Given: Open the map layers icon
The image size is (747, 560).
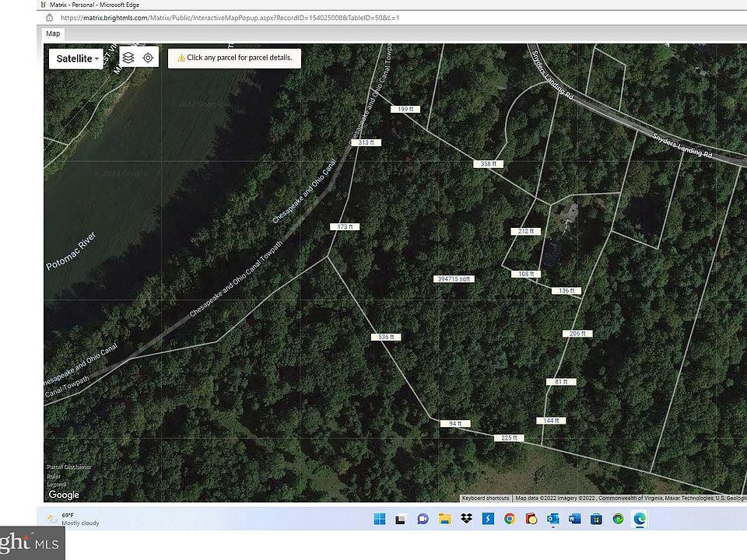Looking at the screenshot, I should [x=128, y=58].
